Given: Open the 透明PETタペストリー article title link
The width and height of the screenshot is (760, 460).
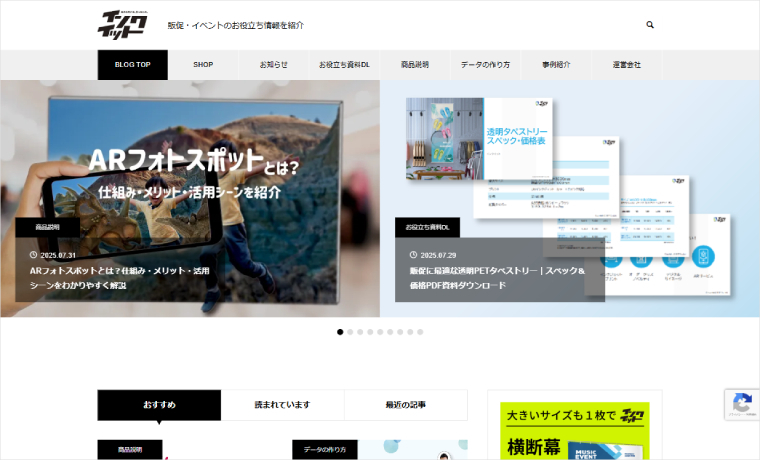Looking at the screenshot, I should tap(497, 278).
